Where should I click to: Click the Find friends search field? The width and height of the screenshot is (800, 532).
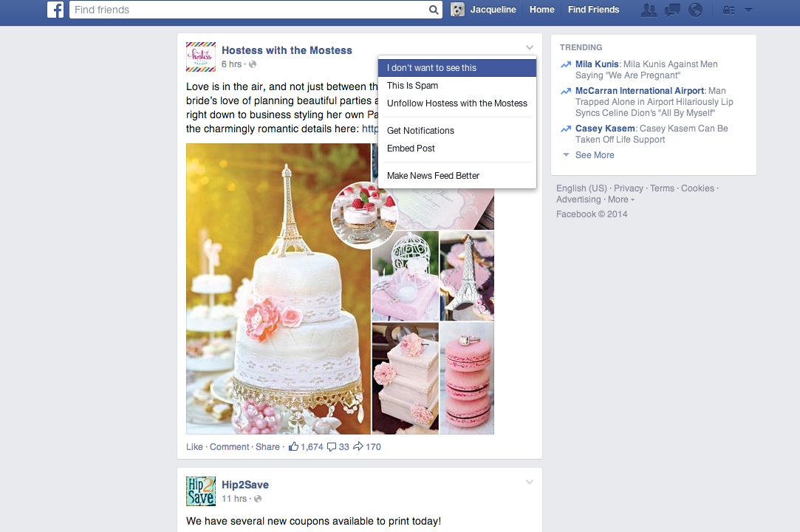coord(249,10)
